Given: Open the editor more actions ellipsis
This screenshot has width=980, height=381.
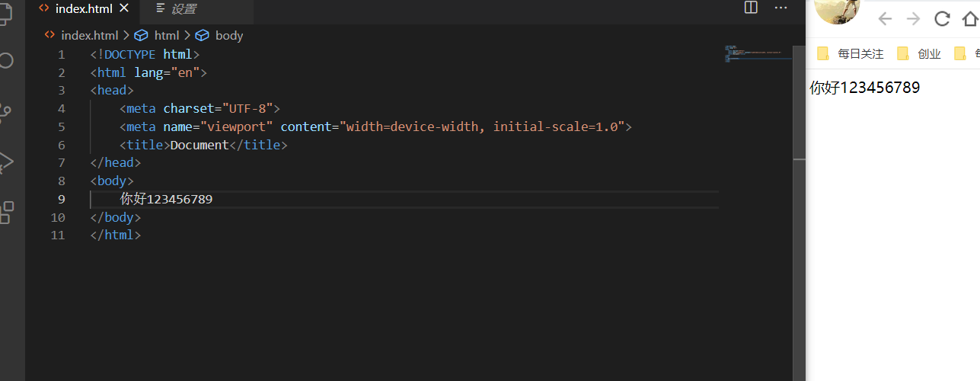Looking at the screenshot, I should (x=780, y=8).
